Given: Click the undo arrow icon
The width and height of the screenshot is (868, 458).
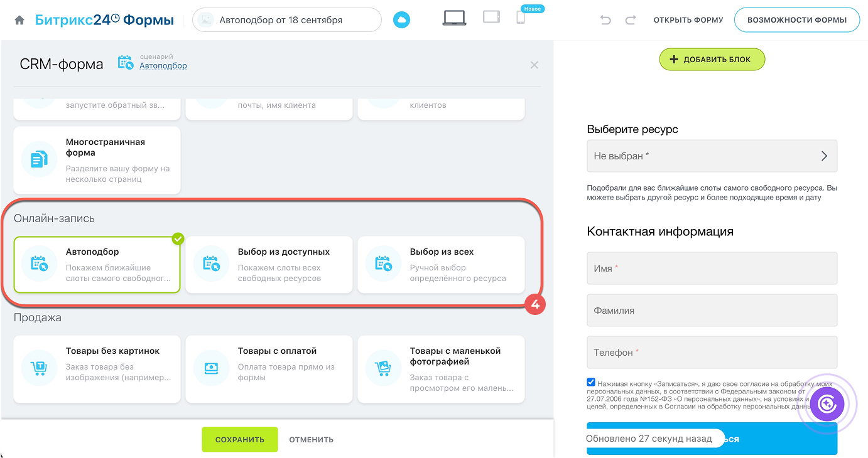Looking at the screenshot, I should click(605, 20).
